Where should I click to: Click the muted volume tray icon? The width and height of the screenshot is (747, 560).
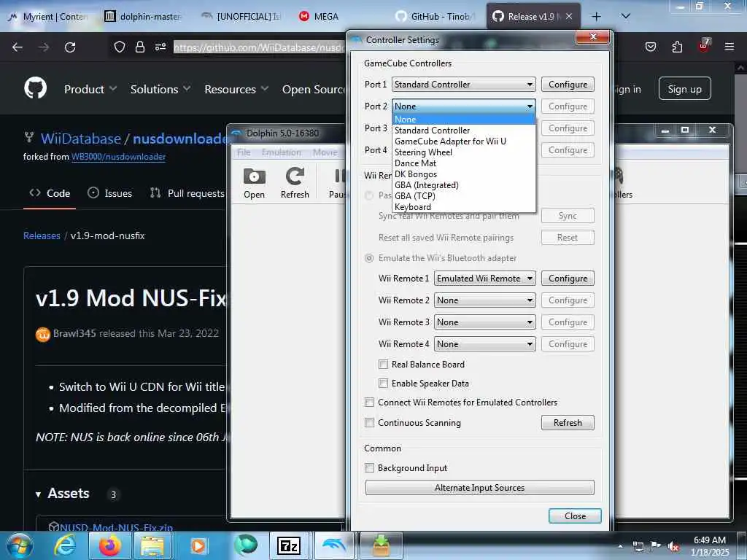(x=673, y=546)
